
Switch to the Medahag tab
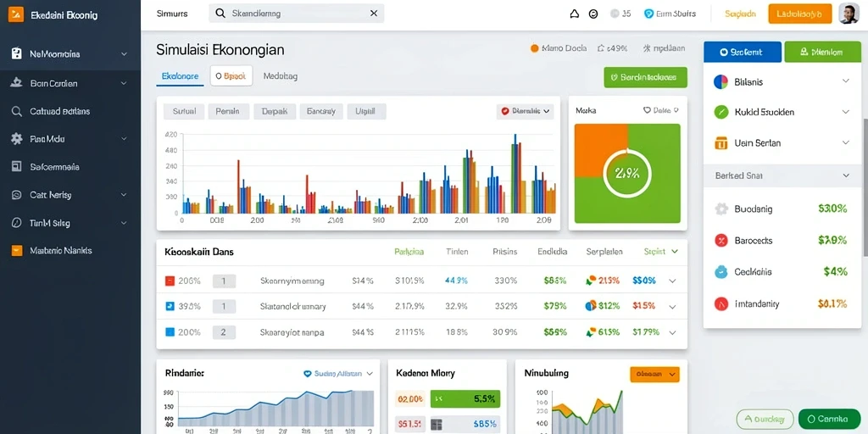280,76
